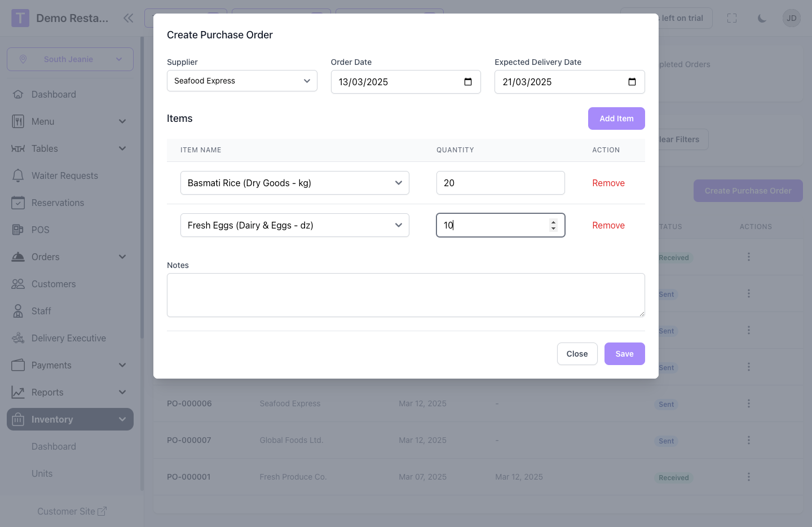The height and width of the screenshot is (527, 812).
Task: Save the purchase order
Action: pyautogui.click(x=624, y=354)
